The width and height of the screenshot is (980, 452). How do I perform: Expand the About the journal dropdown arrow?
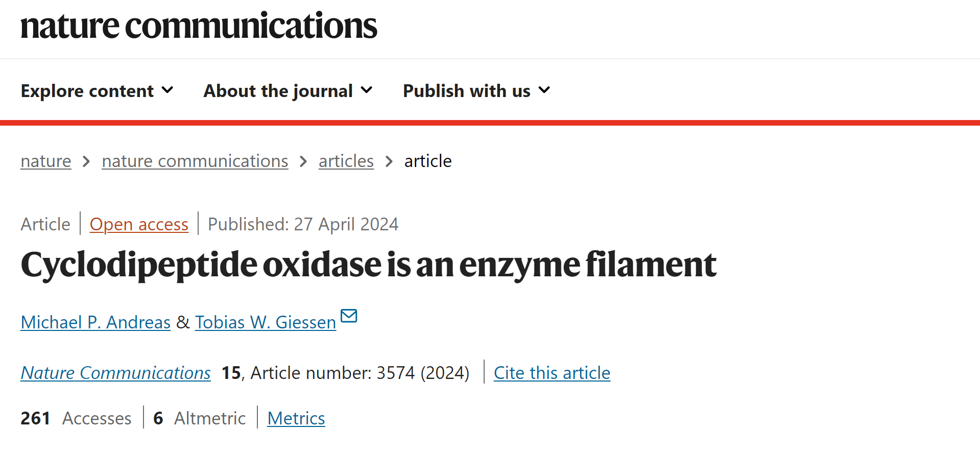[x=367, y=90]
